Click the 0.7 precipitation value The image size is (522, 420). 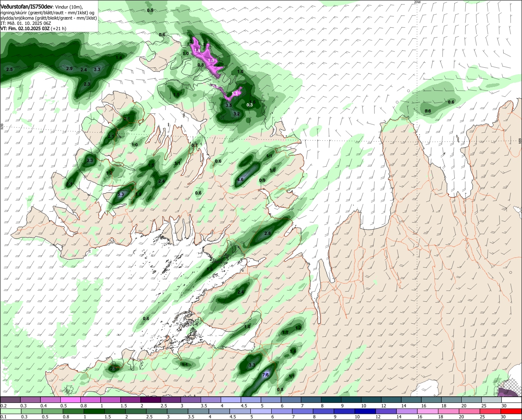195,145
